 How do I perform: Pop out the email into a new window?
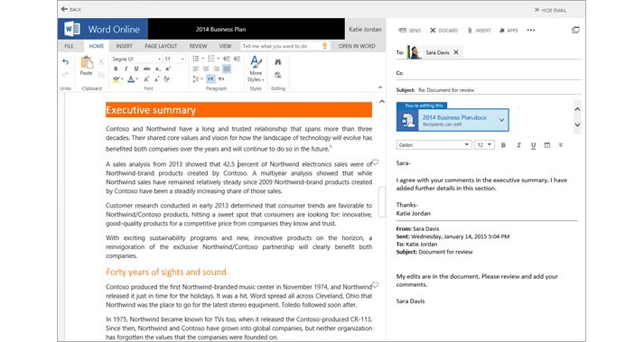[x=575, y=30]
